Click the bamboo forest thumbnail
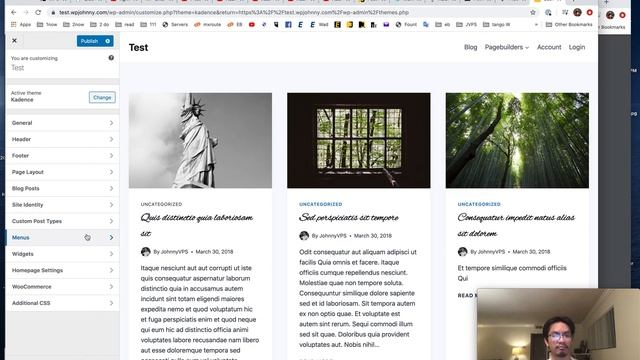The width and height of the screenshot is (640, 360). [x=517, y=140]
